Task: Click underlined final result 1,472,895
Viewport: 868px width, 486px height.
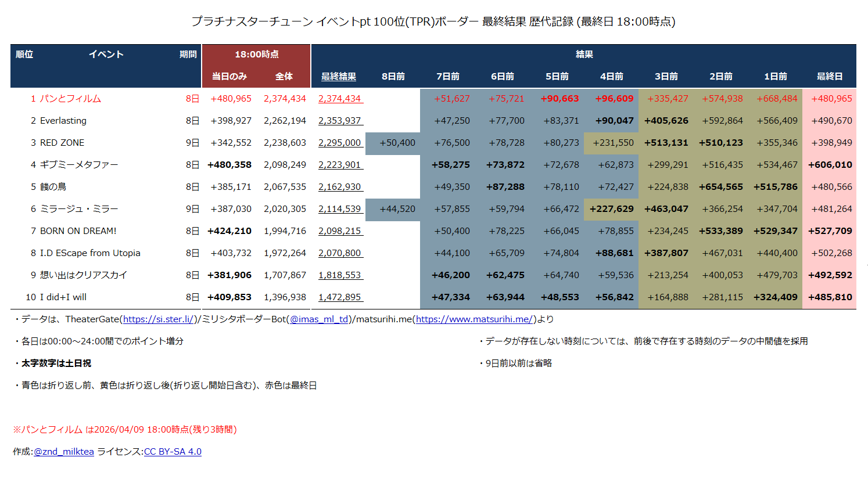Action: tap(340, 297)
